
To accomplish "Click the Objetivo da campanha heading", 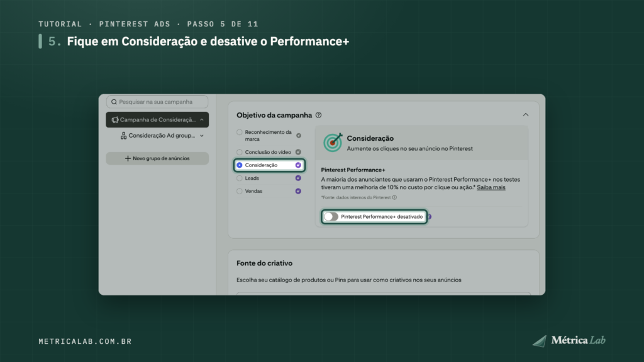I will (274, 116).
